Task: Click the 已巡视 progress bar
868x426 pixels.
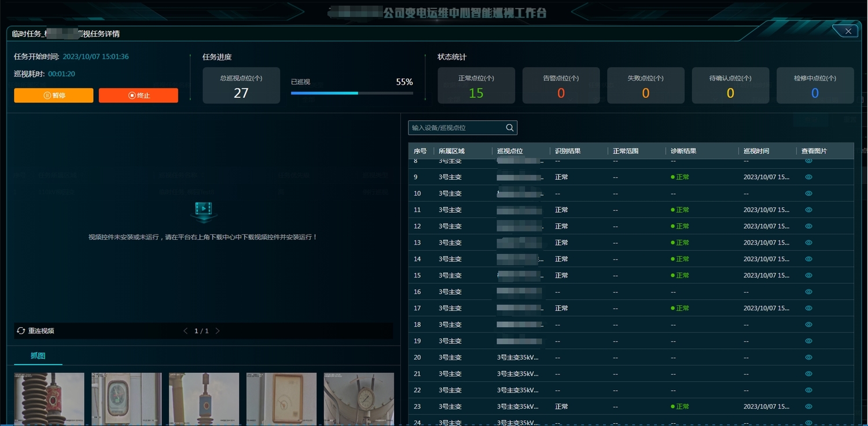Action: (352, 92)
